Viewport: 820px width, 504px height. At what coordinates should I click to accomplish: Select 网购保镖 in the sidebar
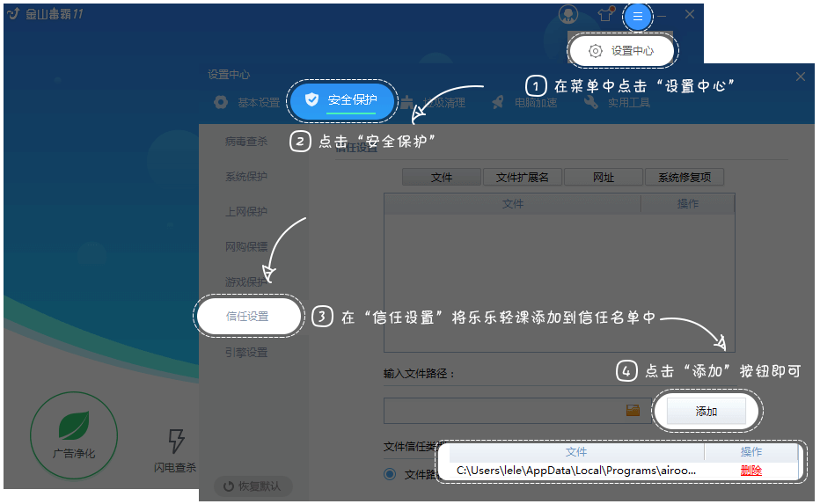click(x=246, y=247)
